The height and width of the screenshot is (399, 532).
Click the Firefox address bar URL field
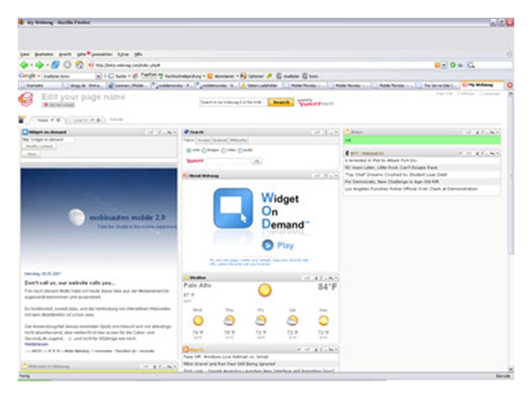[x=260, y=65]
